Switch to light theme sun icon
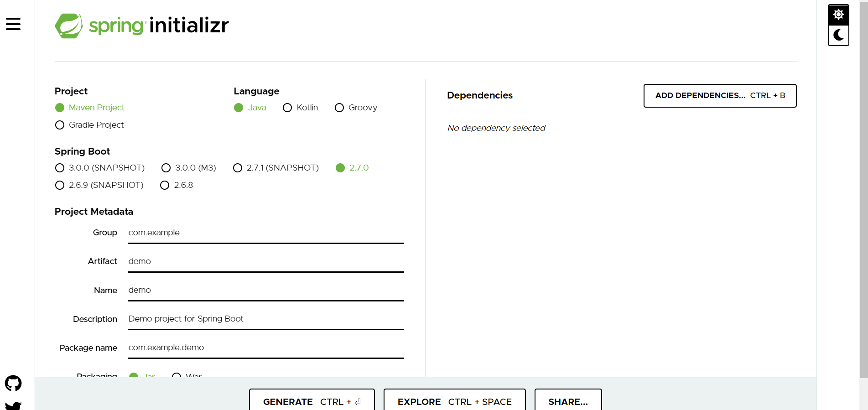The image size is (868, 410). tap(838, 15)
